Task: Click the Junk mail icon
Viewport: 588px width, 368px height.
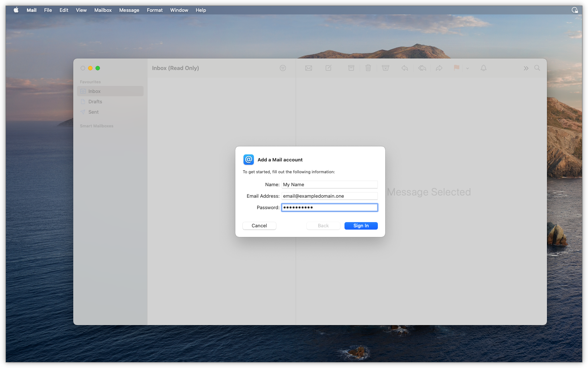Action: pos(385,68)
